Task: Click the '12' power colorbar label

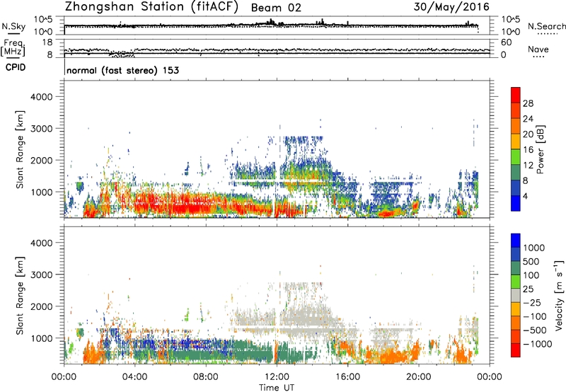Action: [528, 166]
